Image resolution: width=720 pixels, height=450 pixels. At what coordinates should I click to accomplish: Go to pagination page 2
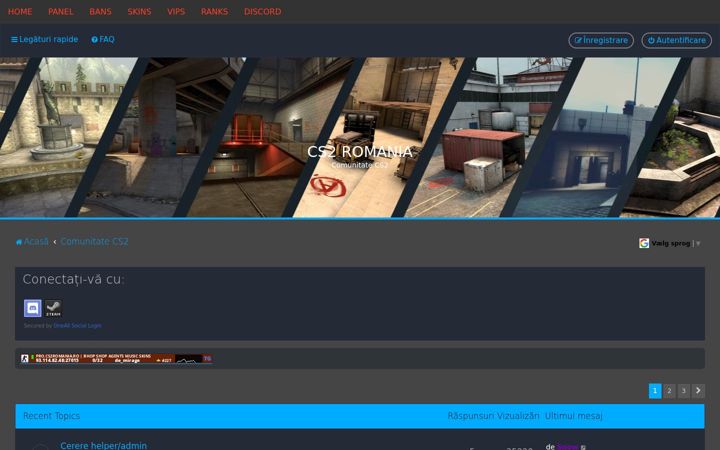(669, 391)
